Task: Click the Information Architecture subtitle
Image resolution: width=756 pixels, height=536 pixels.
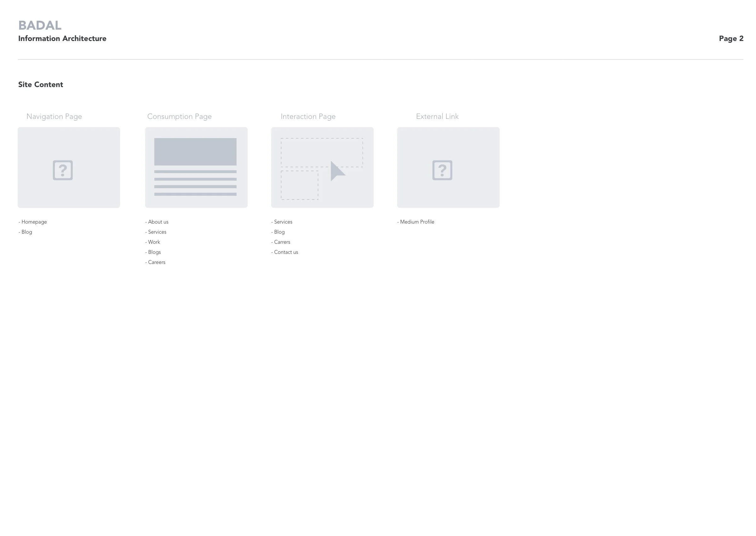Action: [x=62, y=38]
